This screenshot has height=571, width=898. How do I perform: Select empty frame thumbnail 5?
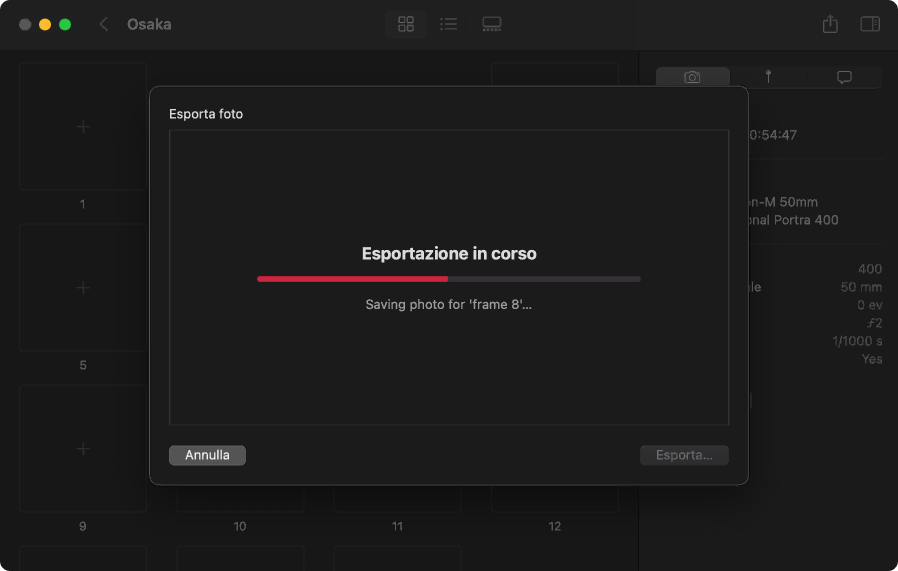click(x=83, y=288)
